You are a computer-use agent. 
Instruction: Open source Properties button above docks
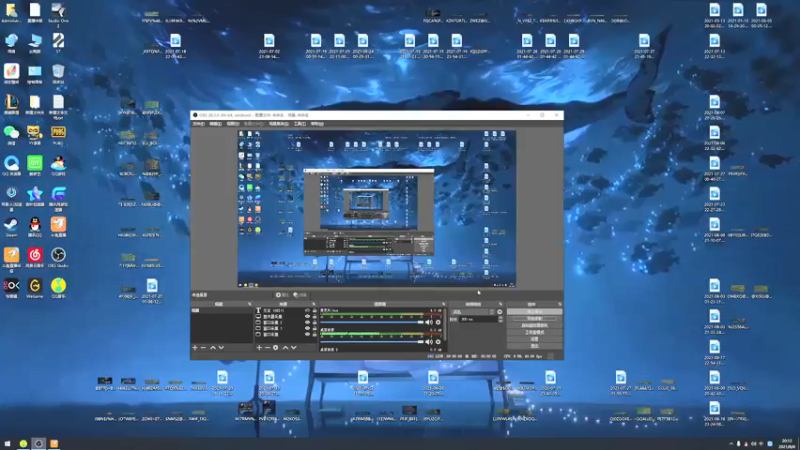(x=282, y=295)
